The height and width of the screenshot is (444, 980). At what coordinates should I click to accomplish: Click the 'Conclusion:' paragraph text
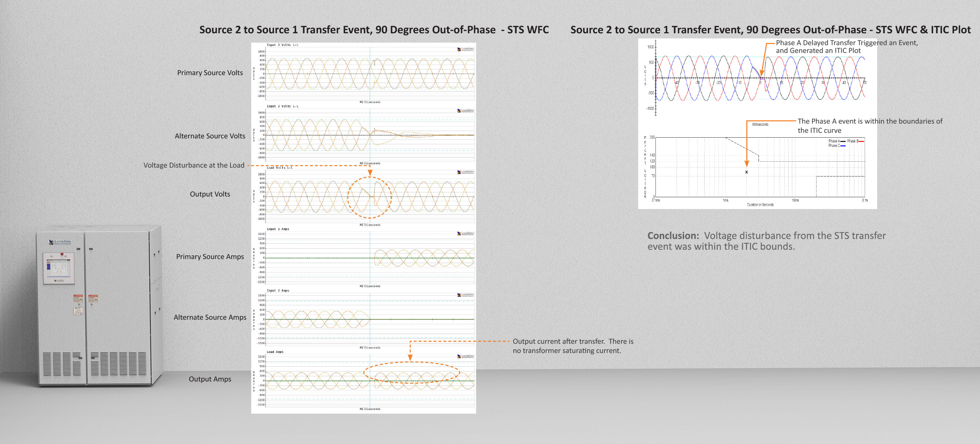767,241
